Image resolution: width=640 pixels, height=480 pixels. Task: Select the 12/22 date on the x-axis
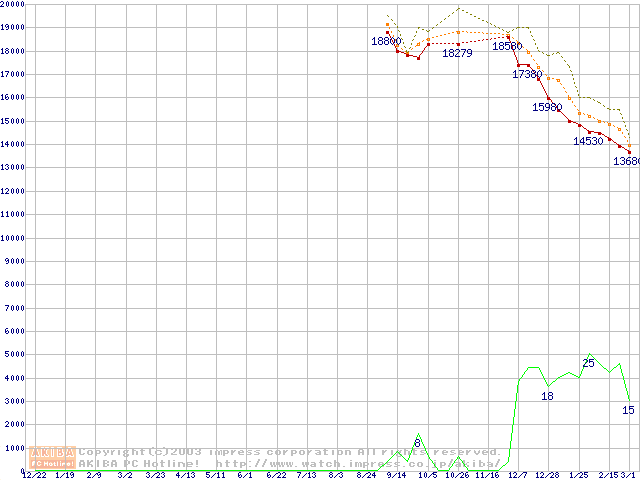pos(34,475)
